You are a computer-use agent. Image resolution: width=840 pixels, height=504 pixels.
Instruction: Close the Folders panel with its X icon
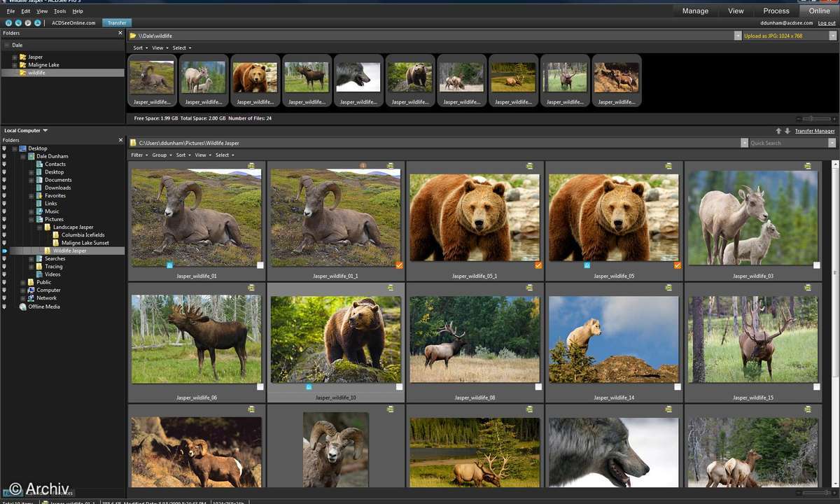tap(120, 32)
